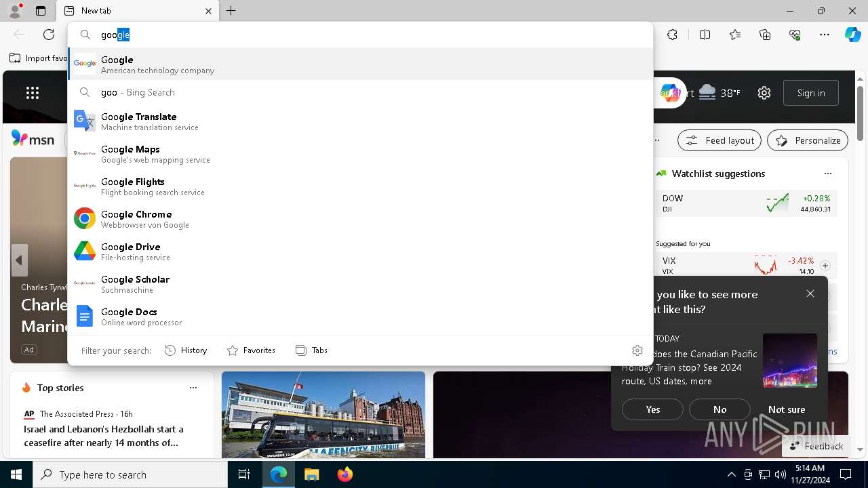Screen dimensions: 868x488
Task: Open Task View icon on taskbar
Action: [x=244, y=474]
